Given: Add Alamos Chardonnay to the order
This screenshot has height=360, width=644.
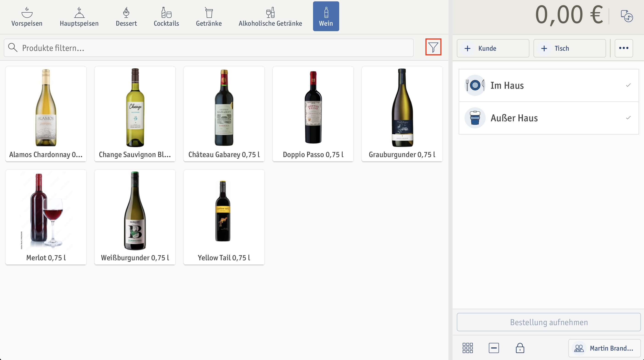Looking at the screenshot, I should pyautogui.click(x=46, y=114).
